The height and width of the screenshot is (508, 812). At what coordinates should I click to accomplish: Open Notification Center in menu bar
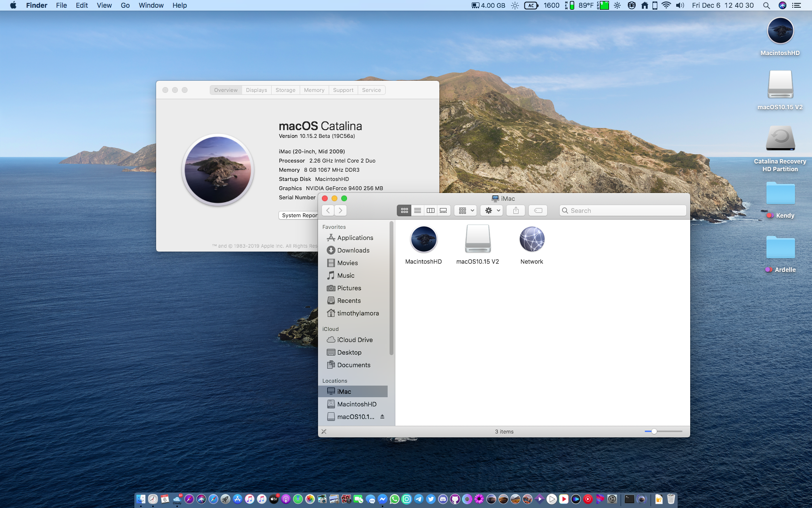tap(797, 5)
